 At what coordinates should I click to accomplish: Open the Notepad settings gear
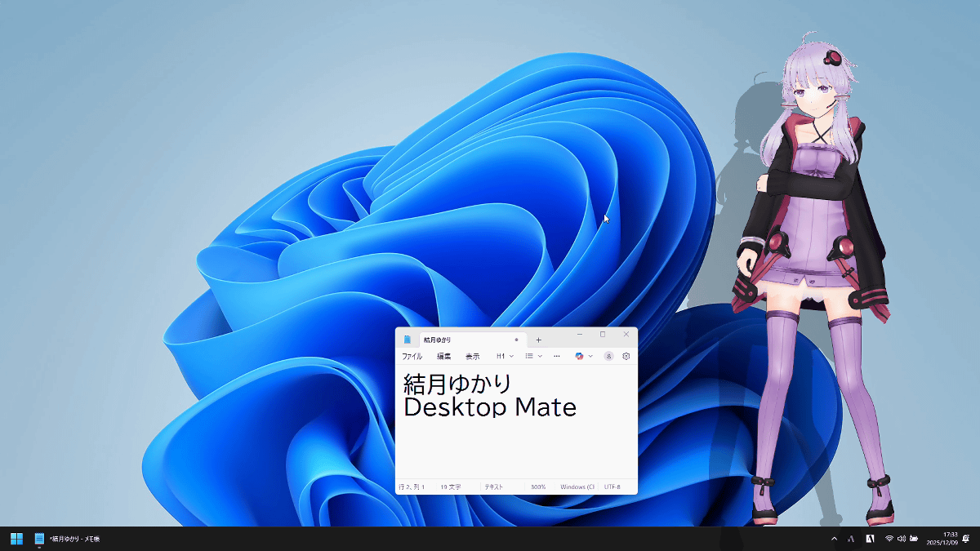tap(626, 357)
